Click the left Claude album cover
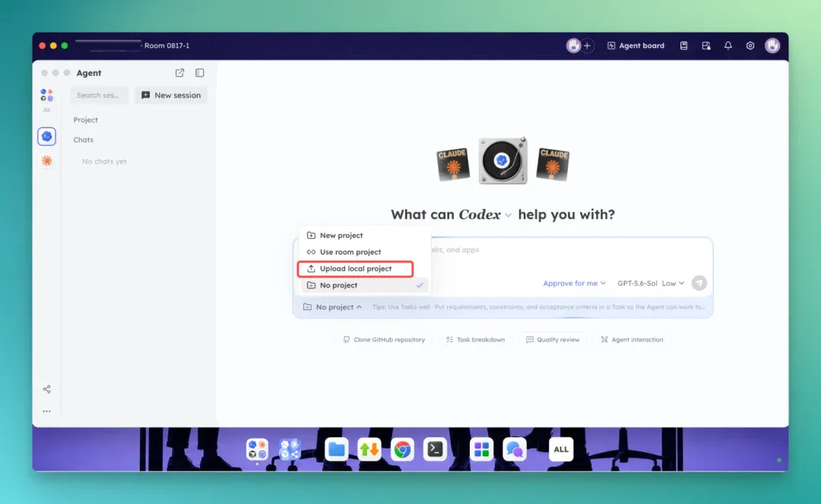This screenshot has width=821, height=504. 453,164
